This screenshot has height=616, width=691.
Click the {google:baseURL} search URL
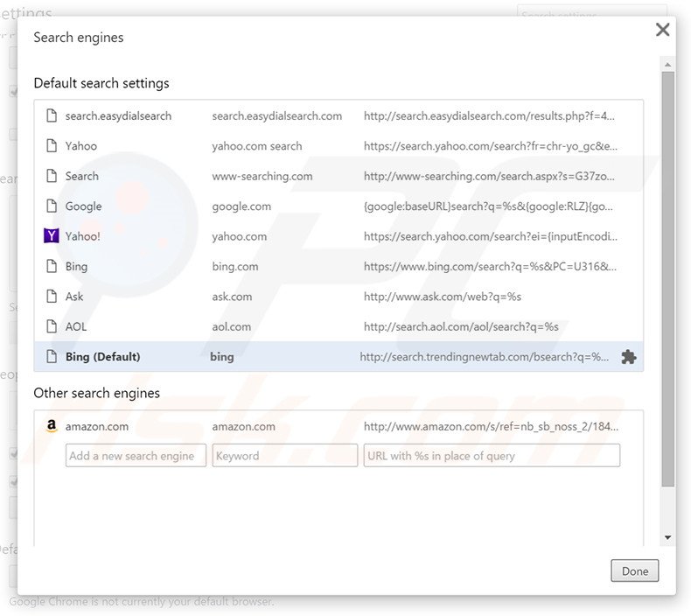[x=488, y=206]
